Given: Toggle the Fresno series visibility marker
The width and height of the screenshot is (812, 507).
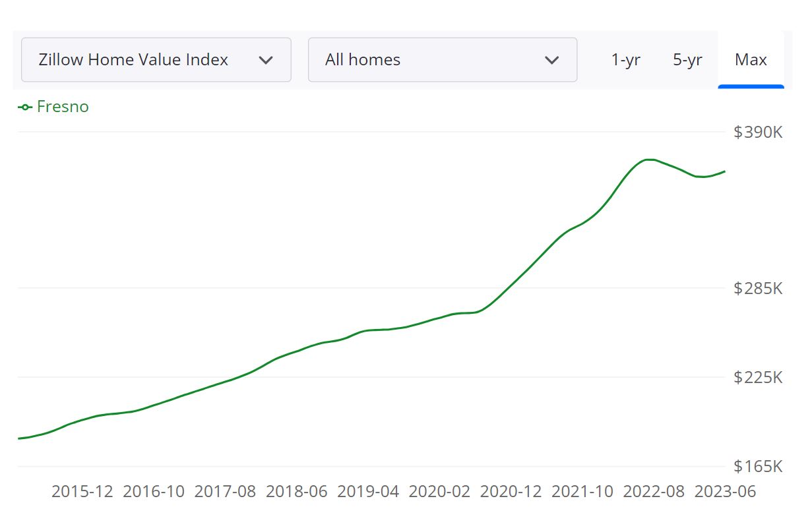Looking at the screenshot, I should [x=24, y=106].
